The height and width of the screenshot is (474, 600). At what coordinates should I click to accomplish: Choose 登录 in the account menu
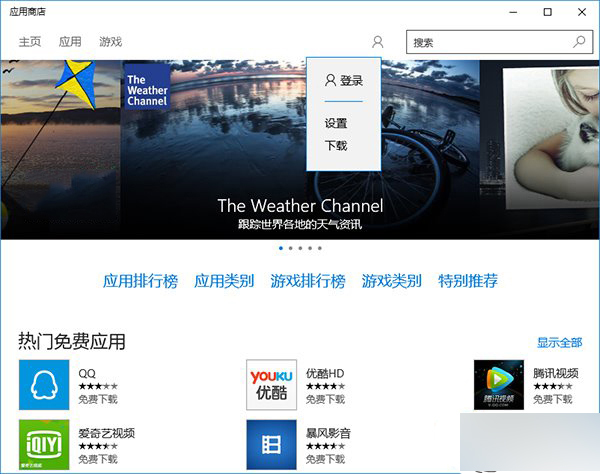(x=344, y=80)
